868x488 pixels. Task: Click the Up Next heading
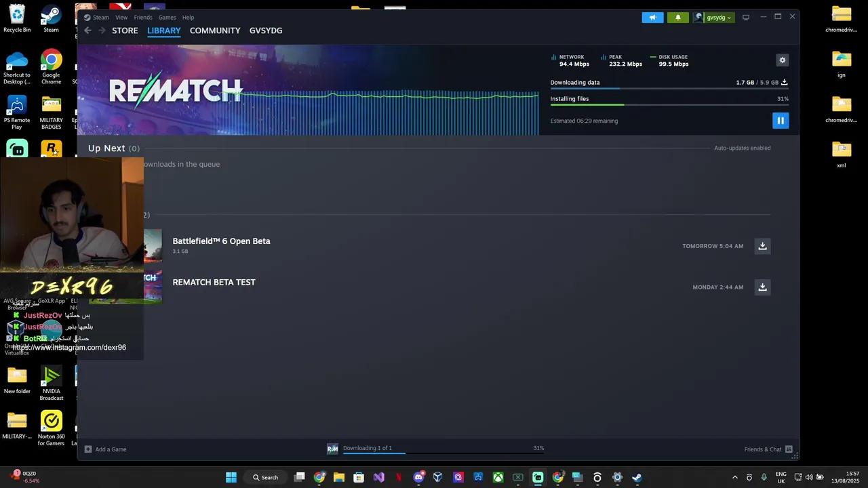pos(106,148)
